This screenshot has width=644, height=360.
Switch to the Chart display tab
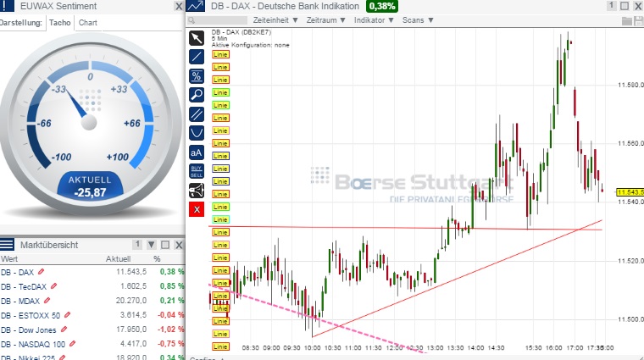pyautogui.click(x=88, y=23)
